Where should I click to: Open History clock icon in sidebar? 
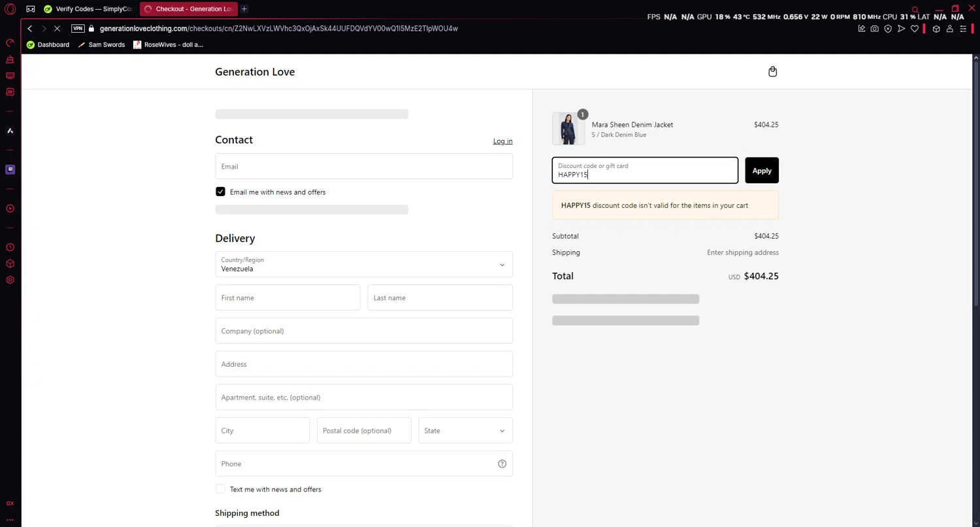[x=10, y=247]
